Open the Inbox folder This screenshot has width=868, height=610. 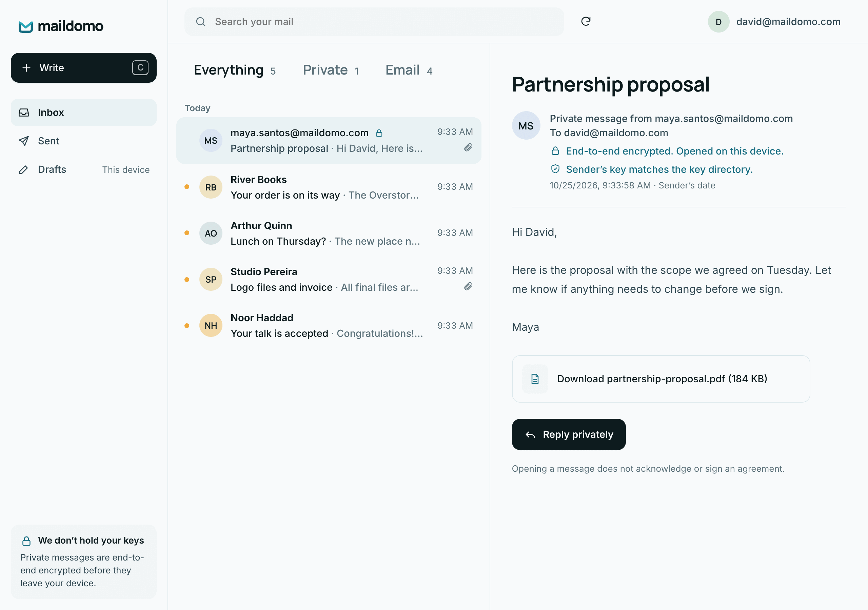point(83,113)
